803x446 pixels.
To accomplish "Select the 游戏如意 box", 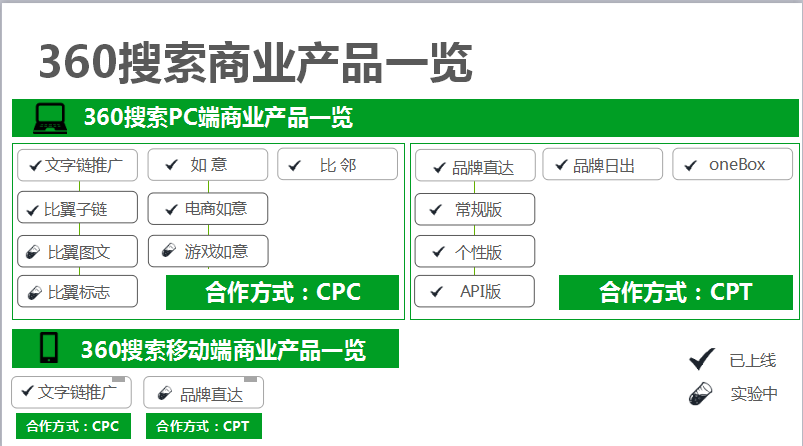I will pos(208,251).
